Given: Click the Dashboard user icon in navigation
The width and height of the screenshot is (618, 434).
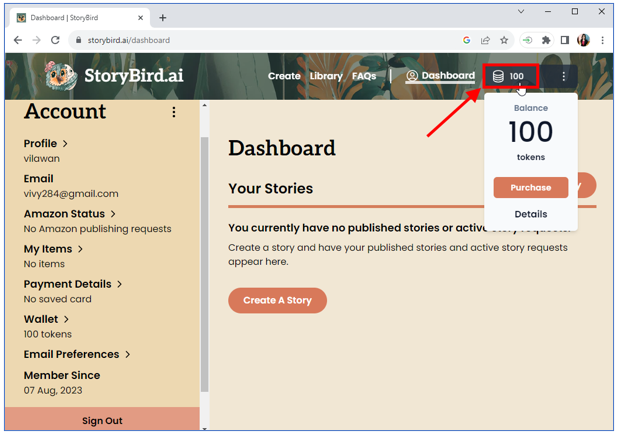Looking at the screenshot, I should click(412, 76).
